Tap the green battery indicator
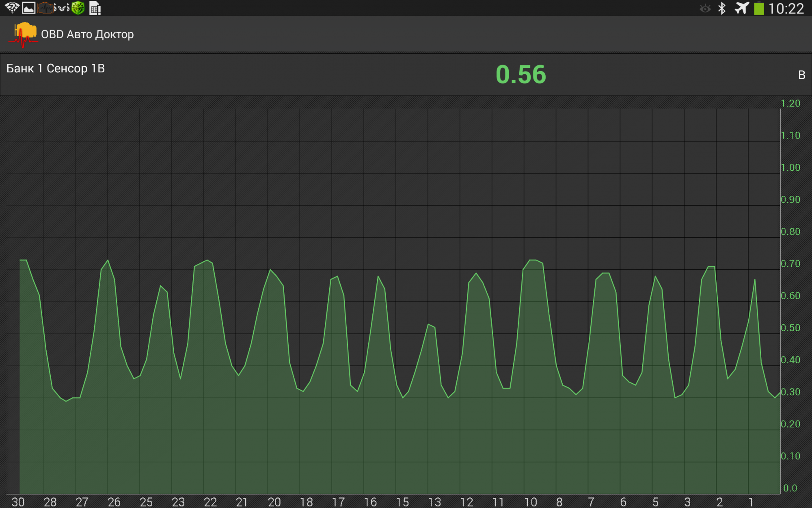 pyautogui.click(x=759, y=9)
